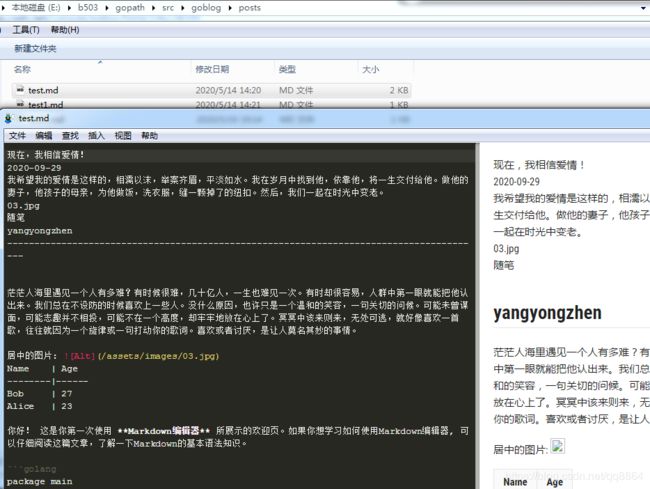Click the yangyongzhen heading in preview
This screenshot has height=489, width=650.
(x=547, y=313)
